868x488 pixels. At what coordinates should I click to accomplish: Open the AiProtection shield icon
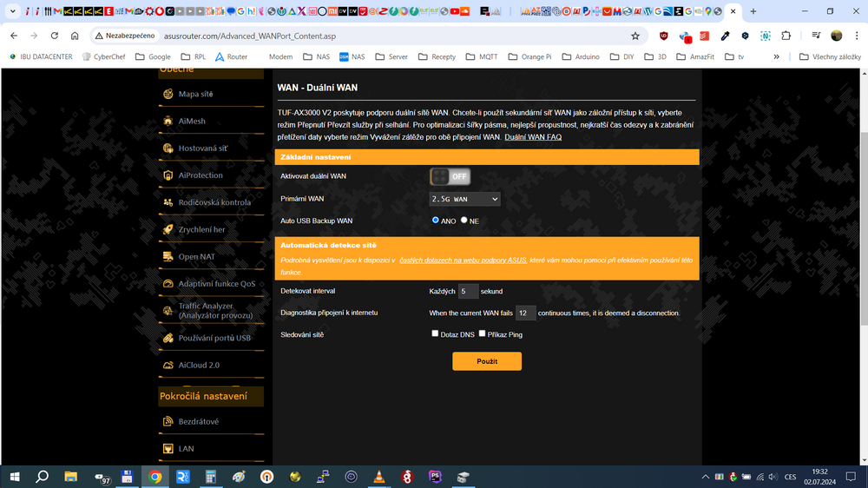(x=168, y=175)
